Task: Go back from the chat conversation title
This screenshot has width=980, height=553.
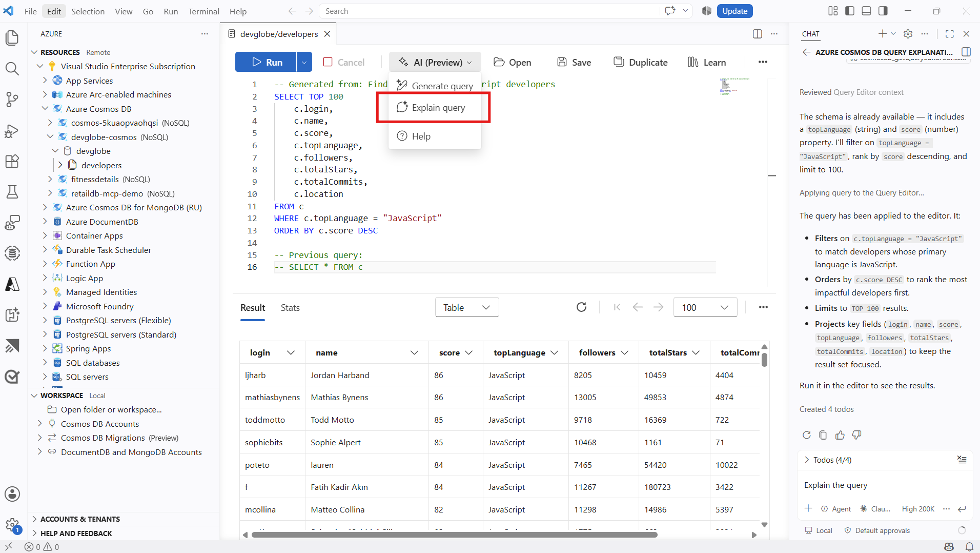Action: coord(806,52)
